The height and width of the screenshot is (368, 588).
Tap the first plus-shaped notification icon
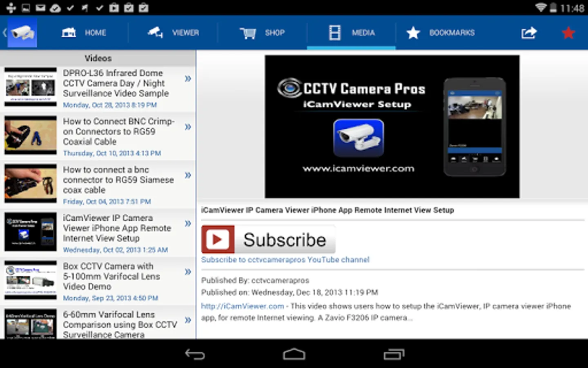tap(11, 8)
